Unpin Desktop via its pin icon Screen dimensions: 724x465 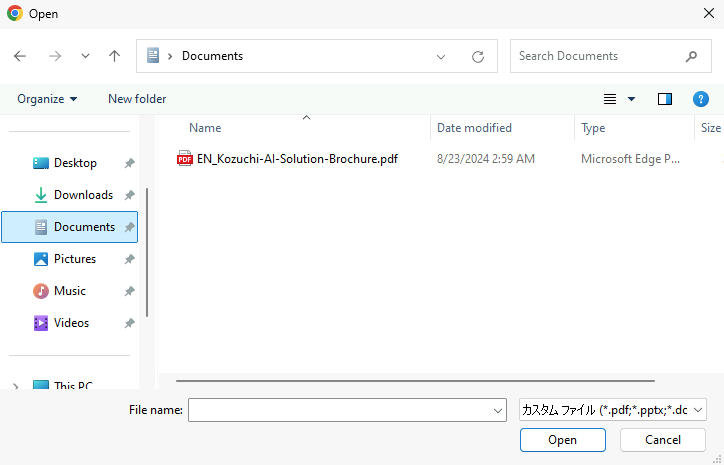pos(130,163)
